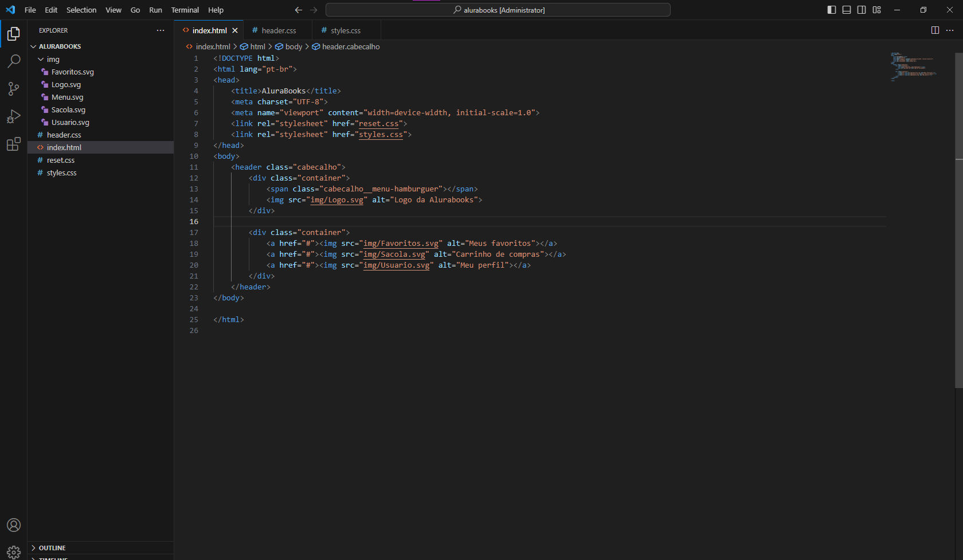963x560 pixels.
Task: Open the Customize Layout icon
Action: [876, 10]
